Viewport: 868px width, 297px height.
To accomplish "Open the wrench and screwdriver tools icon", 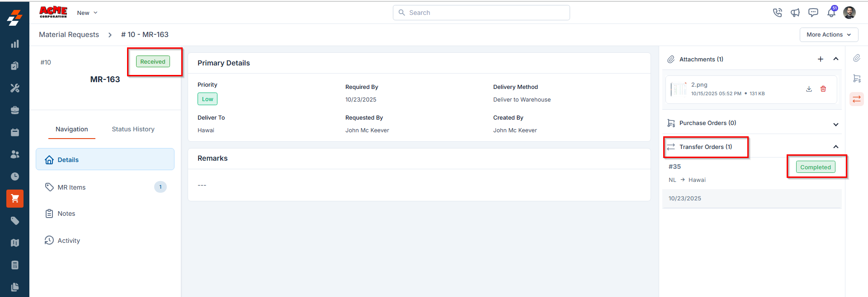I will (x=15, y=88).
